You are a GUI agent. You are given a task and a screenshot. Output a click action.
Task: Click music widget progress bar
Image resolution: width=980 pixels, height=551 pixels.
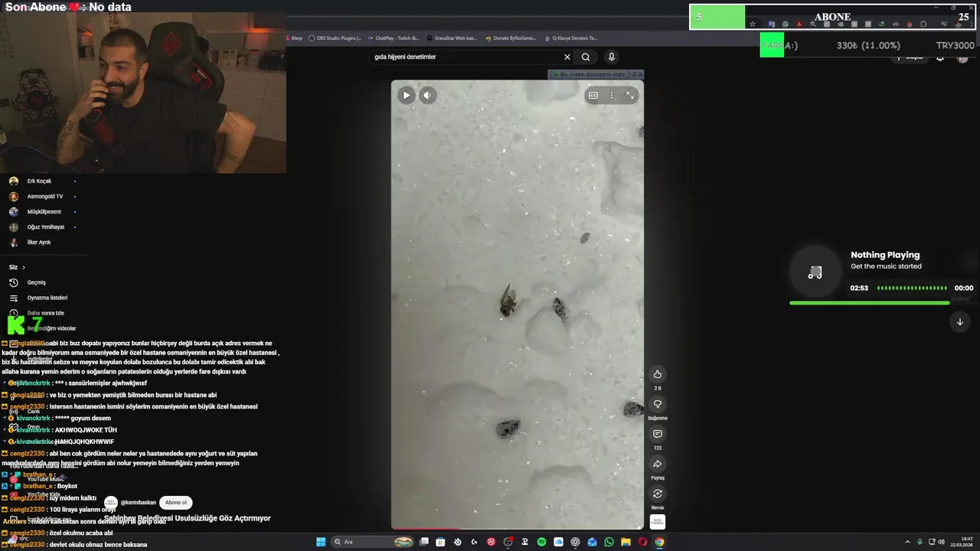(869, 303)
